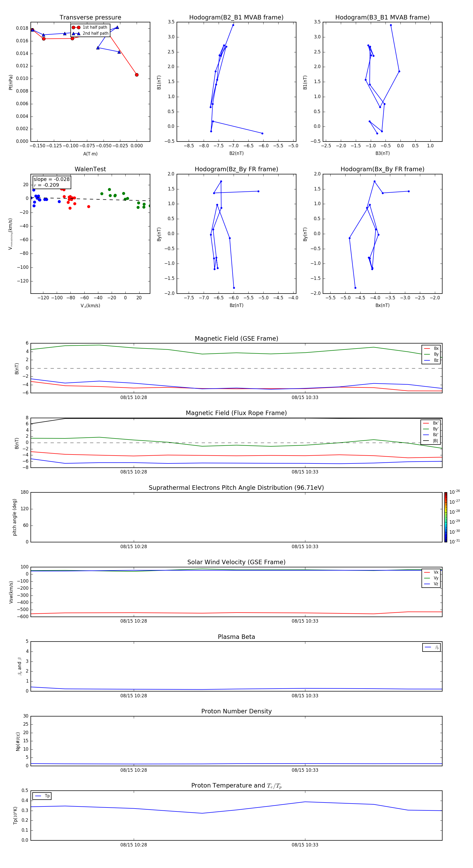This screenshot has width=473, height=868.
Task: Click the pitch angle colorbar scale
Action: pos(446,517)
